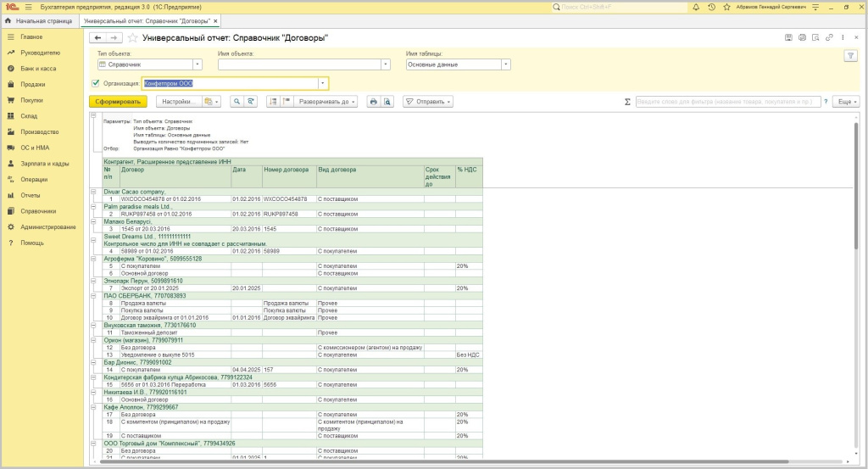The width and height of the screenshot is (868, 469).
Task: Uncheck the Организация filter checkbox
Action: tap(95, 83)
